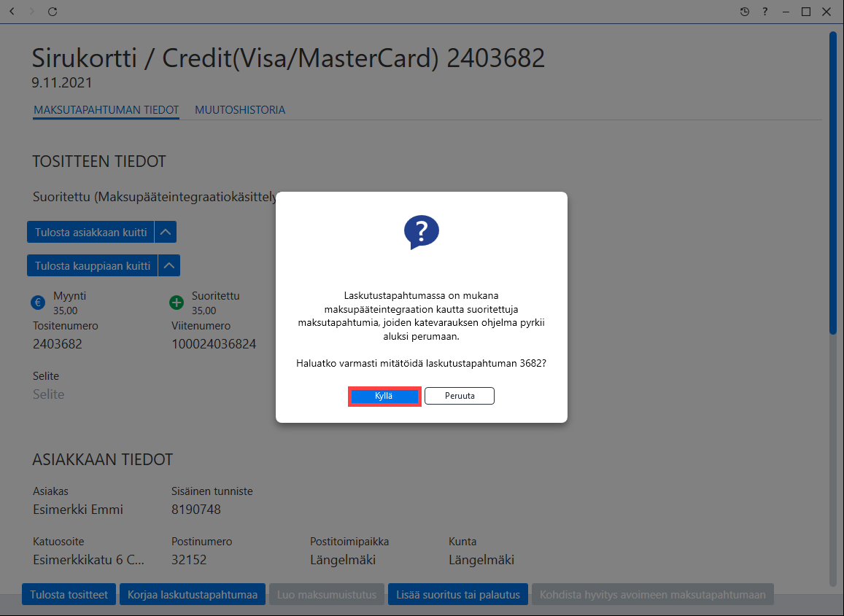Select Tositenumero value 2403682

point(58,344)
